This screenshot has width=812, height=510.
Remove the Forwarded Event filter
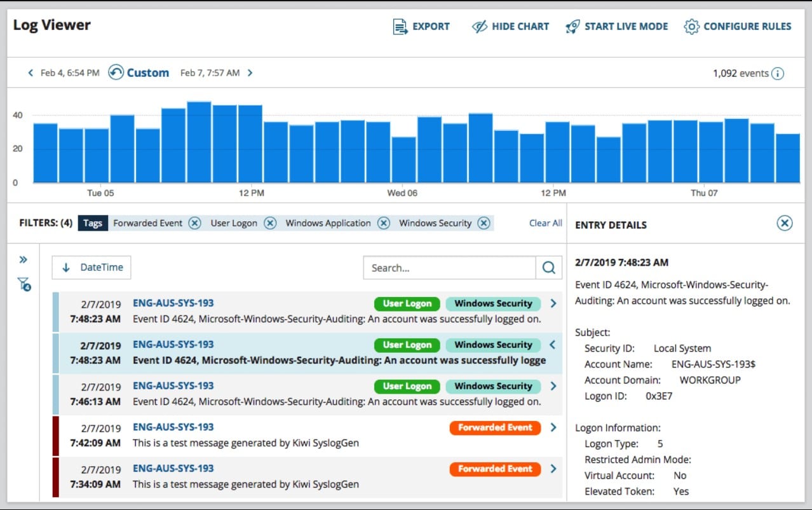point(194,223)
